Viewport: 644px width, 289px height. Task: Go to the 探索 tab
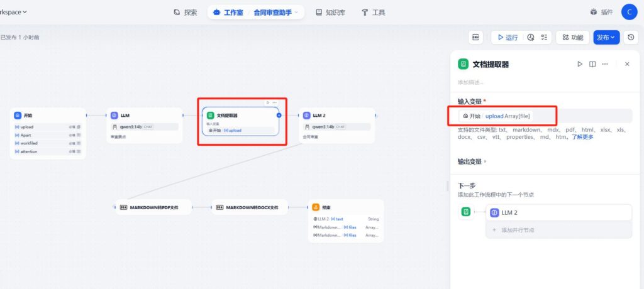185,12
